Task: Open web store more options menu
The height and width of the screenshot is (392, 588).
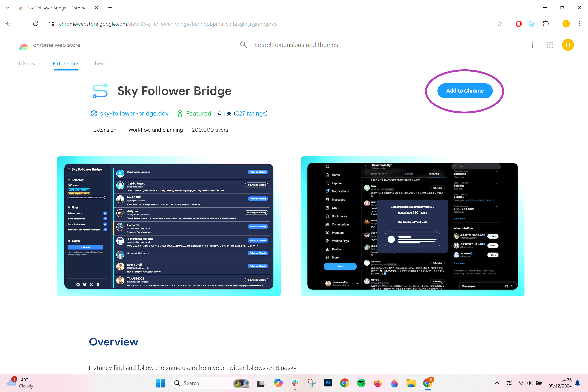Action: tap(533, 45)
